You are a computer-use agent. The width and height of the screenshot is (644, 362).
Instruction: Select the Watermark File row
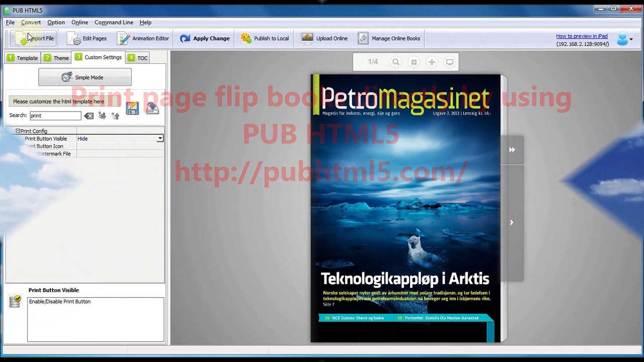click(85, 153)
